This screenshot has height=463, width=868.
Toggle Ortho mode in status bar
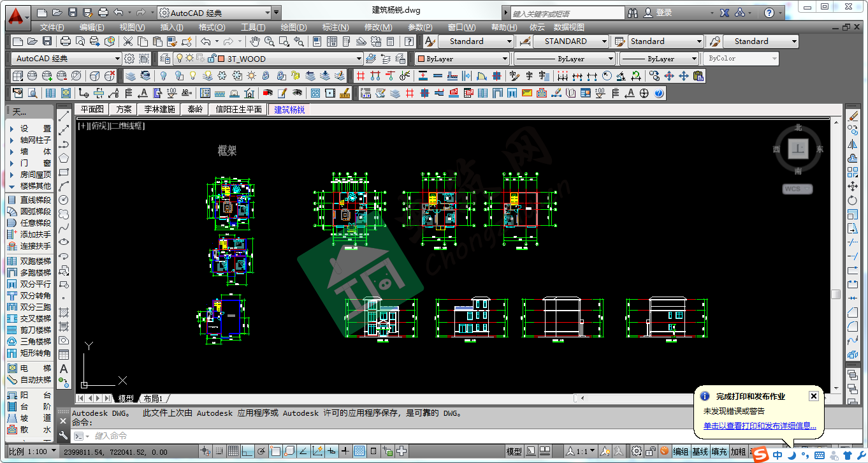pos(247,452)
